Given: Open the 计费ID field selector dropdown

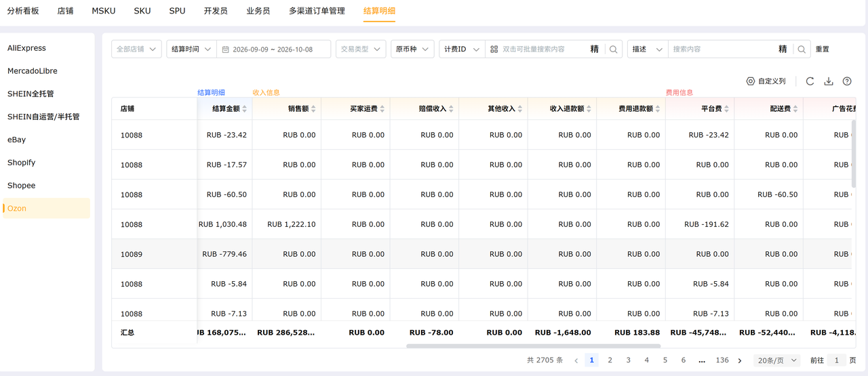Looking at the screenshot, I should click(462, 49).
